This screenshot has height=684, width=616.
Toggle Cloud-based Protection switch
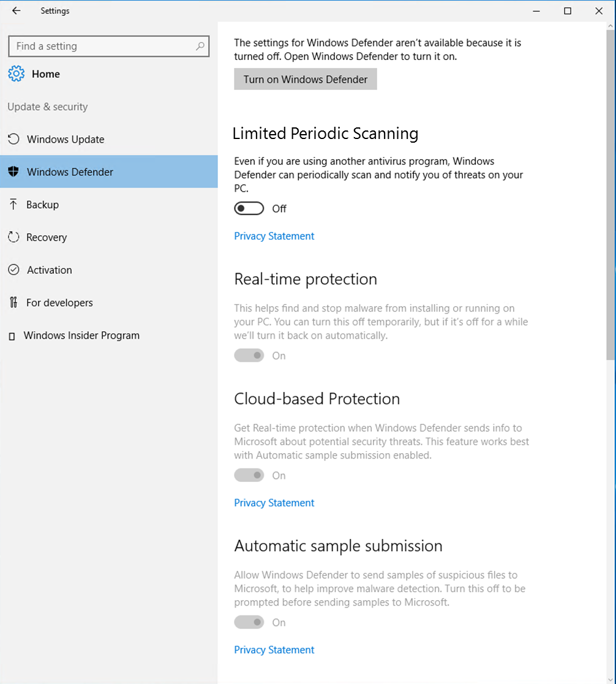pos(249,475)
